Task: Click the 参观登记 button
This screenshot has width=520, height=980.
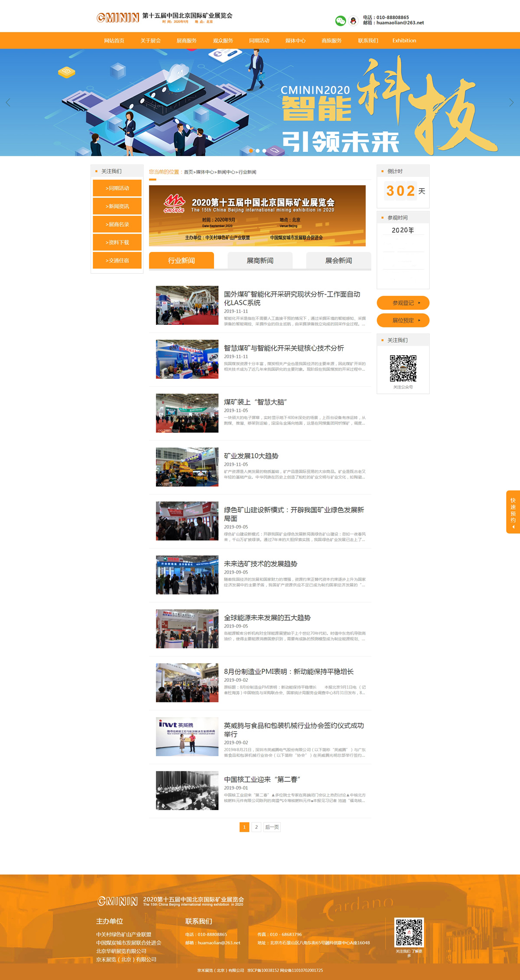Action: 403,303
